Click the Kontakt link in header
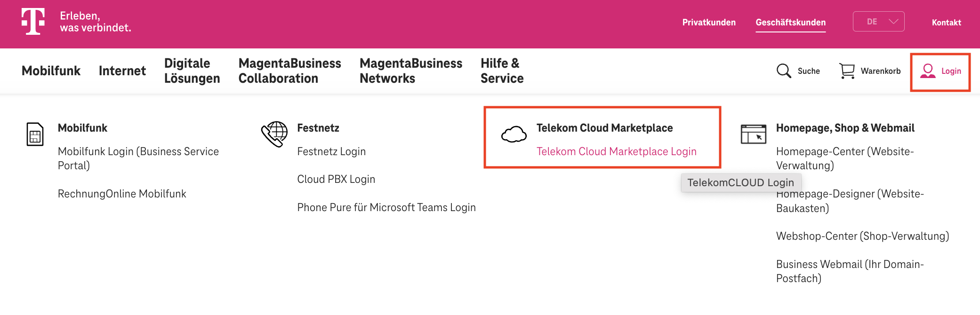The image size is (980, 315). [x=946, y=23]
